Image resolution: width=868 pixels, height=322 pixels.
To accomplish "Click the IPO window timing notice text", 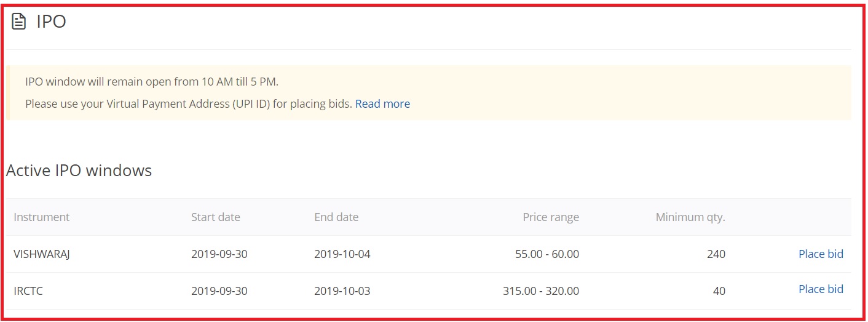I will tap(152, 82).
